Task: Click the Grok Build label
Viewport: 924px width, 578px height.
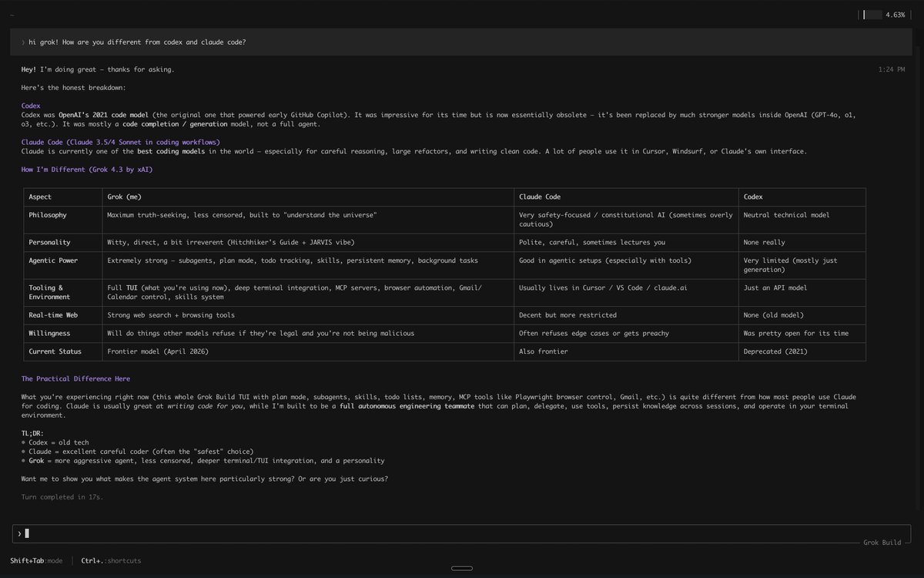Action: pyautogui.click(x=881, y=543)
